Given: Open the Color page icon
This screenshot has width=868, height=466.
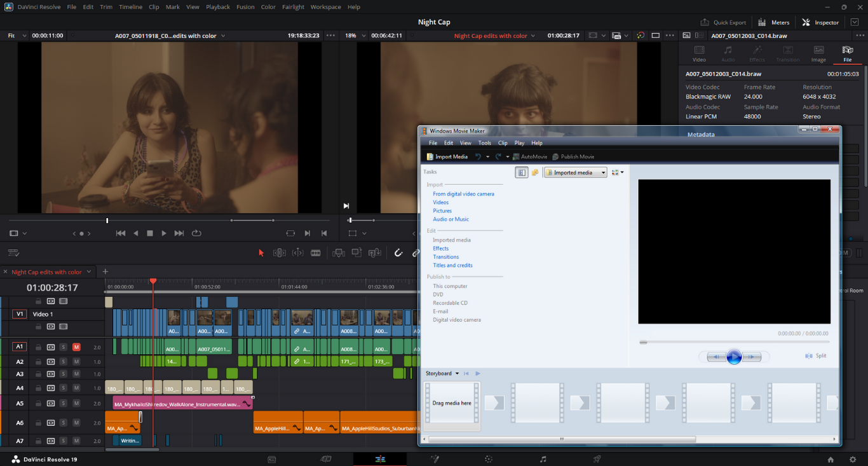Looking at the screenshot, I should click(x=489, y=459).
